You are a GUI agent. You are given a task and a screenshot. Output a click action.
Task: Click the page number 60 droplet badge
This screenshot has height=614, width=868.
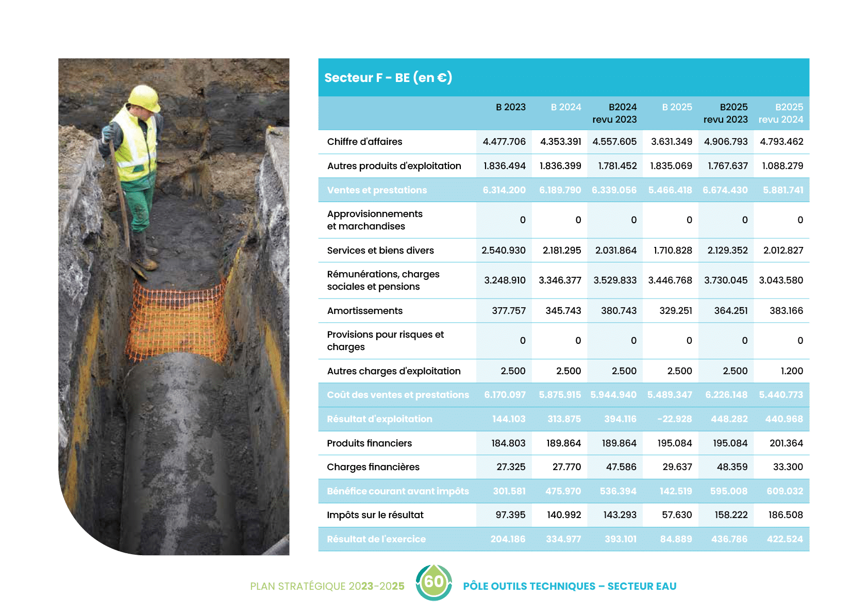(x=434, y=583)
